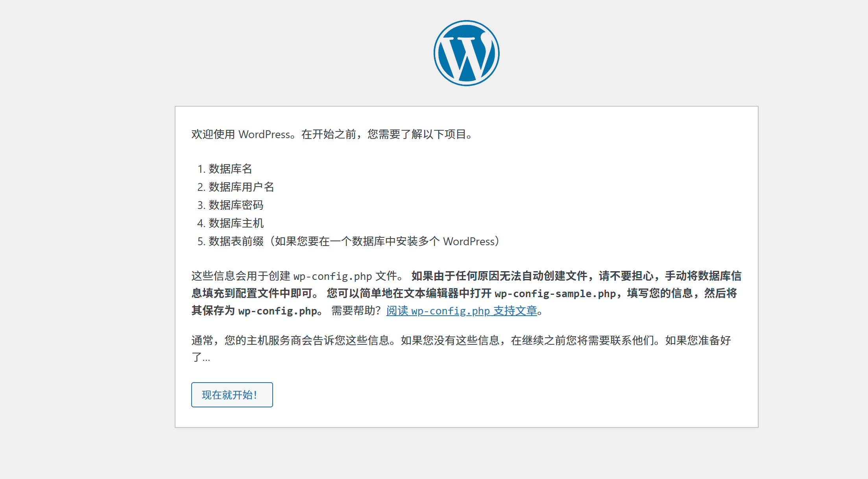Image resolution: width=868 pixels, height=479 pixels.
Task: Click the list item 数据库名
Action: (x=230, y=169)
